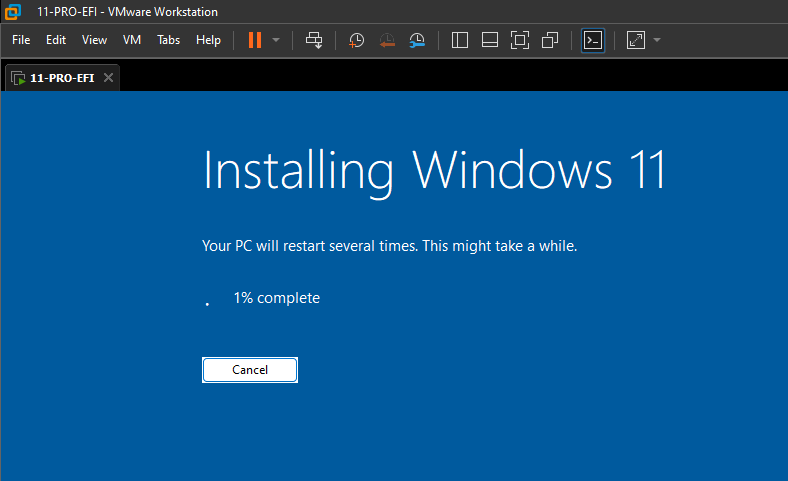Image resolution: width=788 pixels, height=481 pixels.
Task: Open the File menu
Action: coord(21,40)
